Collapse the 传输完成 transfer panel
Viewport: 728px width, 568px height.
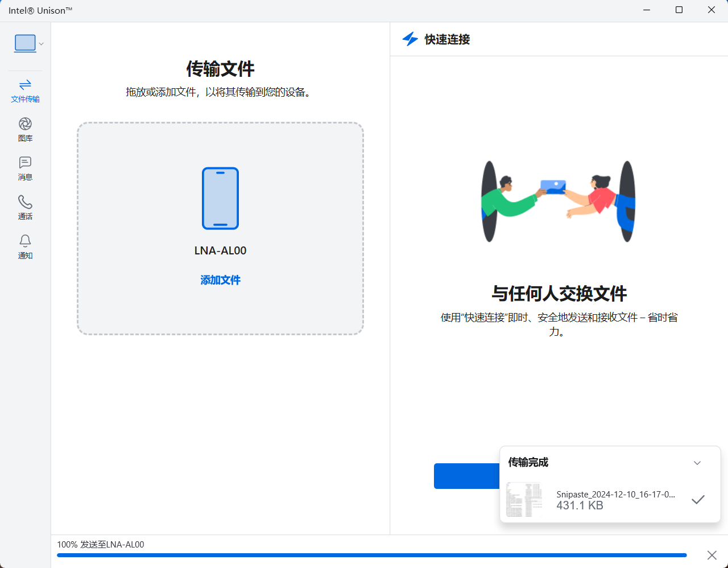pyautogui.click(x=697, y=463)
